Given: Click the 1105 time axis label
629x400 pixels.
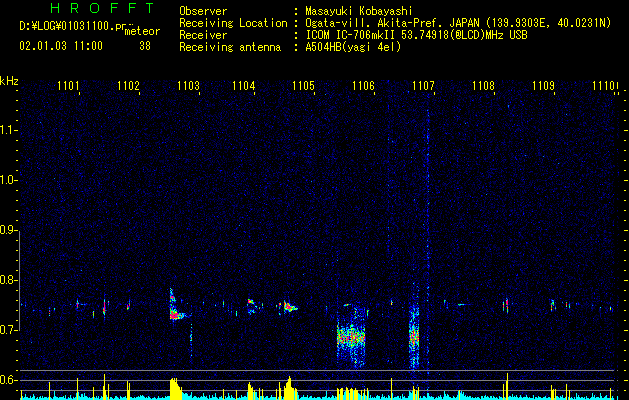Looking at the screenshot, I should click(303, 85).
